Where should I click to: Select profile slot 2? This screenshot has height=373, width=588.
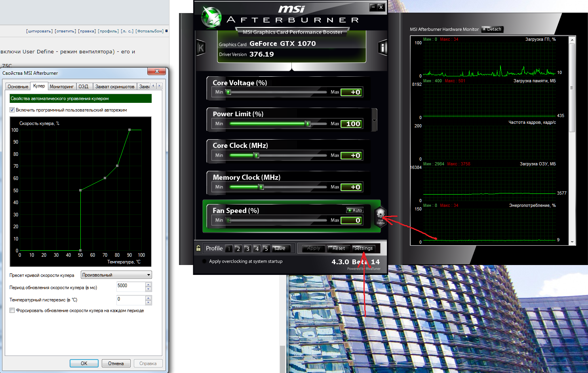(238, 248)
